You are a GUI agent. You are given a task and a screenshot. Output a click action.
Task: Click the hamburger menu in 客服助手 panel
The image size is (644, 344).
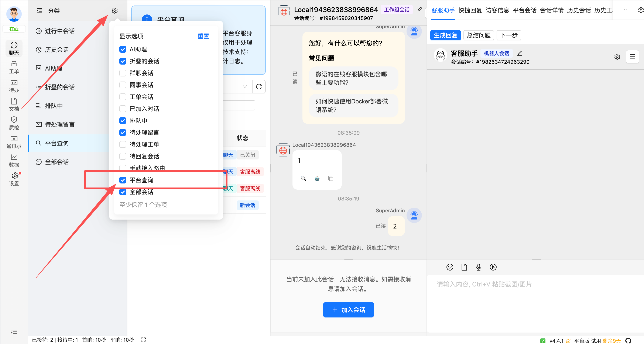point(632,57)
